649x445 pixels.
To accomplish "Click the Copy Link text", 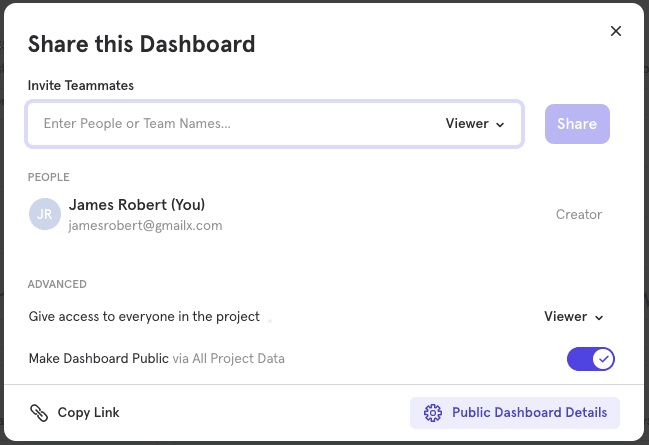I will coord(88,412).
